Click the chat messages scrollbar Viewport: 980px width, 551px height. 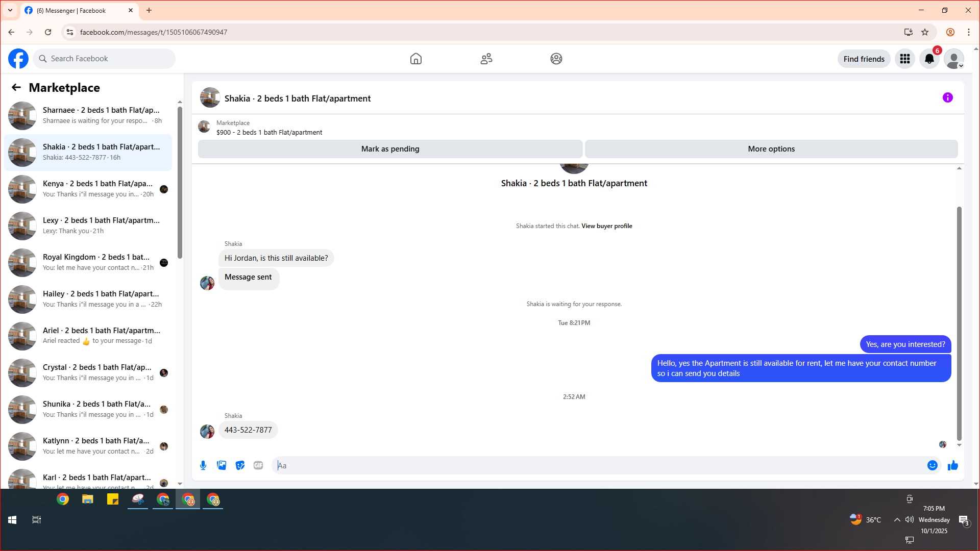(959, 323)
